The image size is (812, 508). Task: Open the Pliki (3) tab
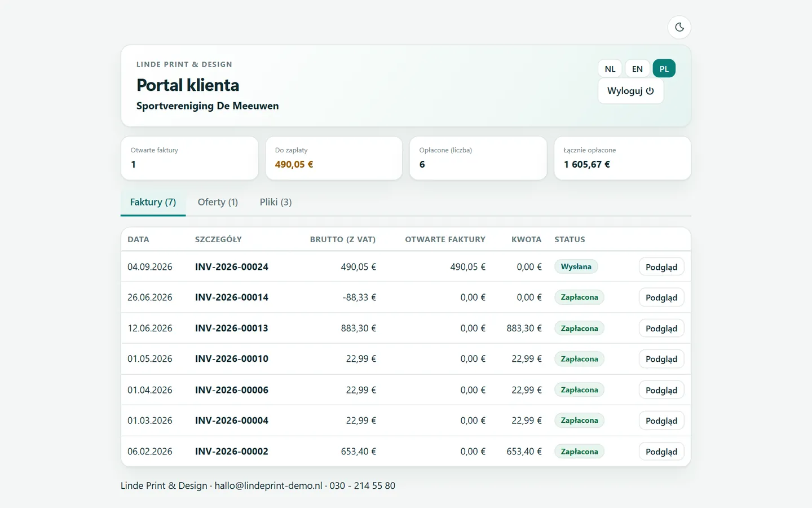276,202
